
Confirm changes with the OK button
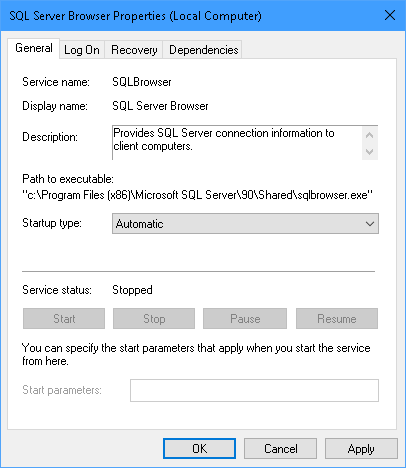pyautogui.click(x=199, y=449)
